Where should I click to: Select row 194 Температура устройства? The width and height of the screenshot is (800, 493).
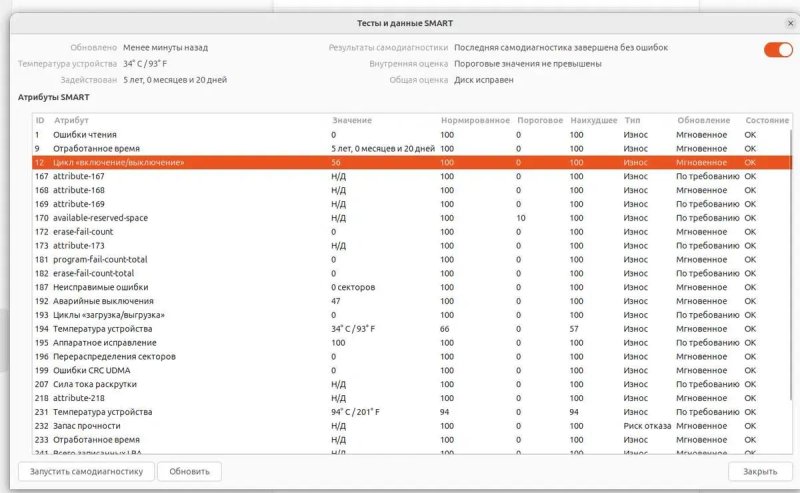[x=412, y=329]
